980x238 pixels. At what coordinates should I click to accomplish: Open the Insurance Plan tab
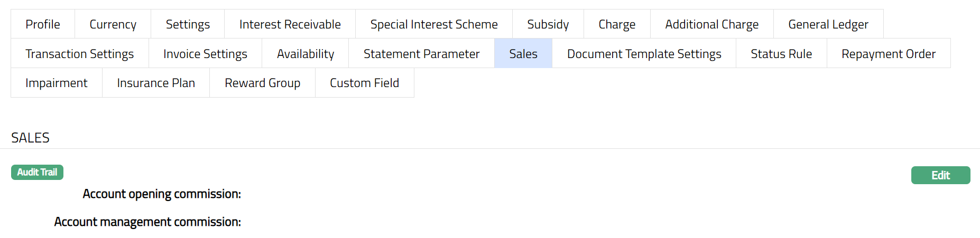point(156,83)
